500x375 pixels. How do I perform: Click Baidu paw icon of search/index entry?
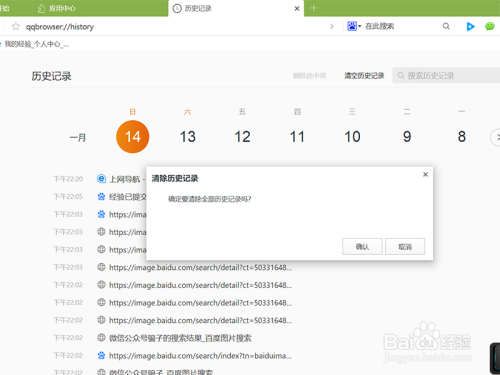(101, 355)
